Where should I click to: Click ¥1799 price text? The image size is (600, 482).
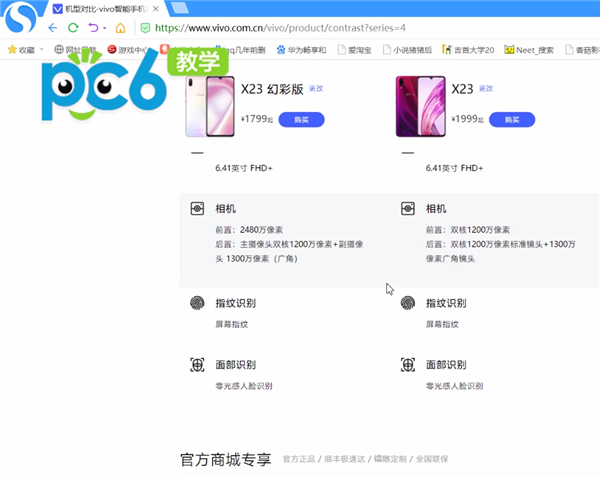point(256,119)
